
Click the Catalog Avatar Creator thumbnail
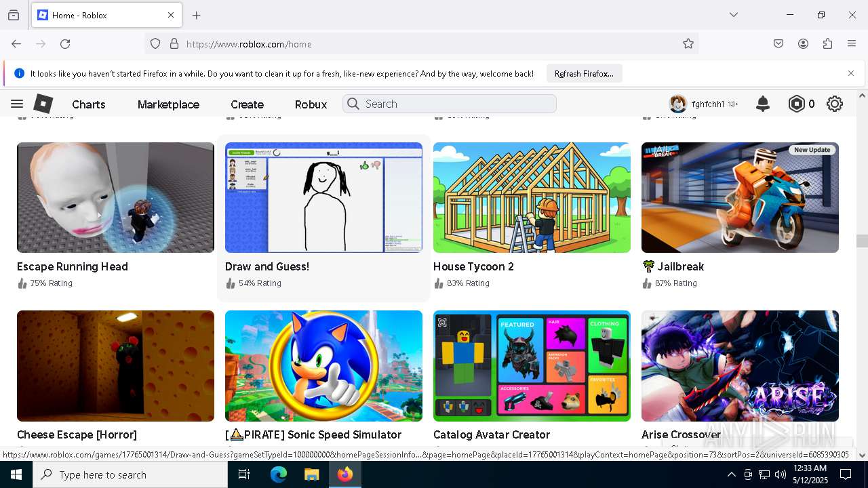click(532, 366)
